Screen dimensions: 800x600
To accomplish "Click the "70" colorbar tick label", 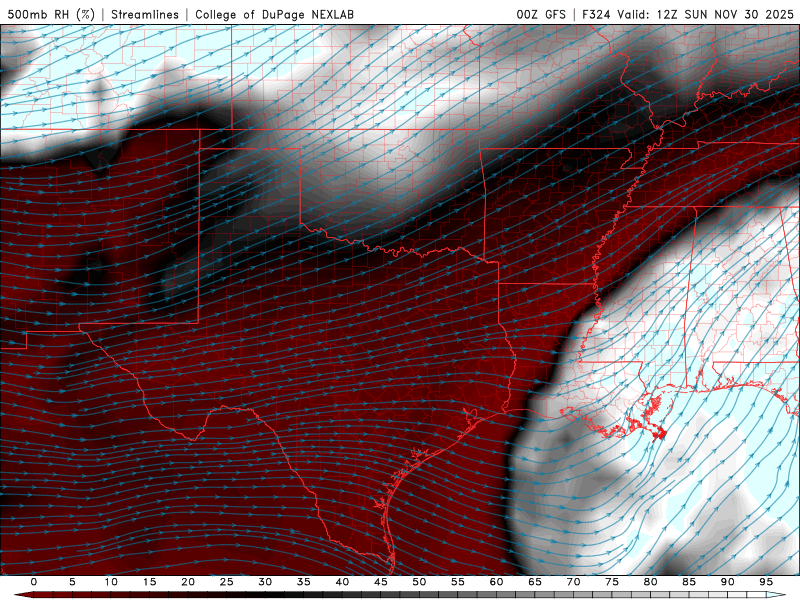I will click(x=573, y=582).
